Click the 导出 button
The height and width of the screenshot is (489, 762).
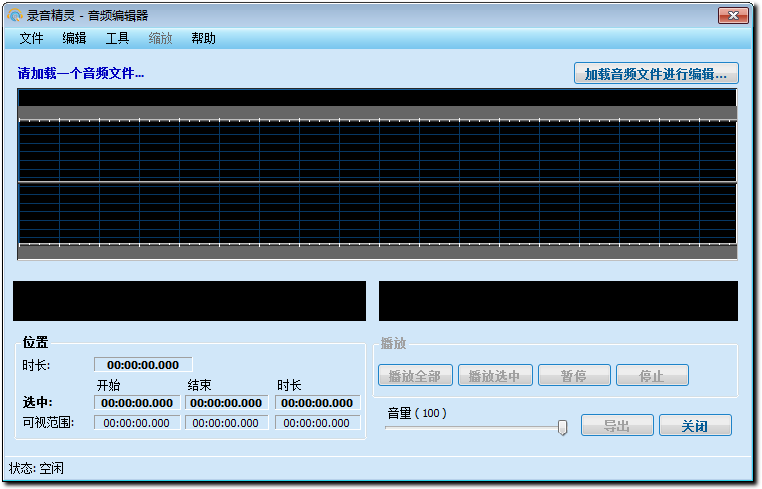click(x=617, y=425)
